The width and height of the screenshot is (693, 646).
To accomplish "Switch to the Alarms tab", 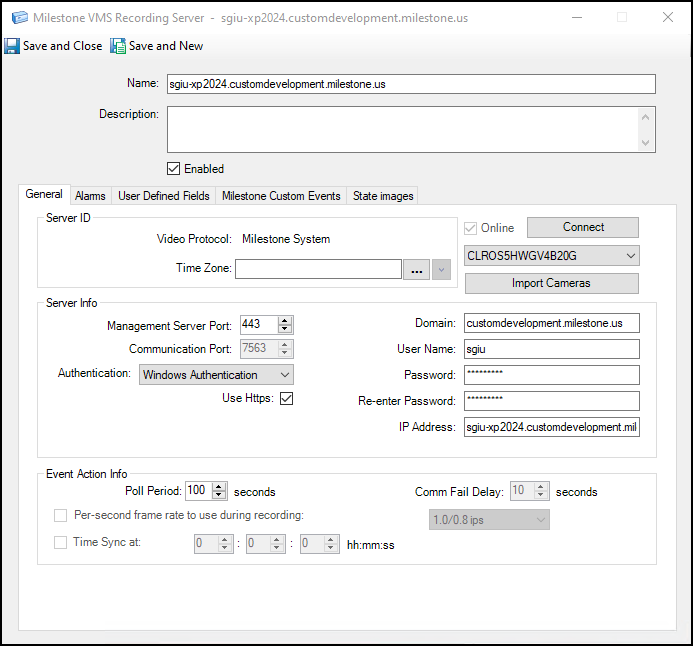I will [90, 196].
